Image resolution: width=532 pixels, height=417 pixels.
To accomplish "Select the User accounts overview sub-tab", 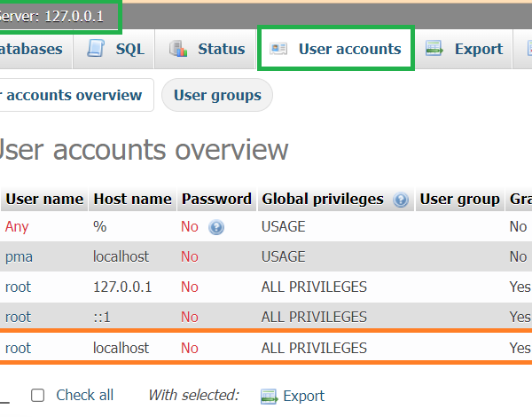I will point(71,95).
